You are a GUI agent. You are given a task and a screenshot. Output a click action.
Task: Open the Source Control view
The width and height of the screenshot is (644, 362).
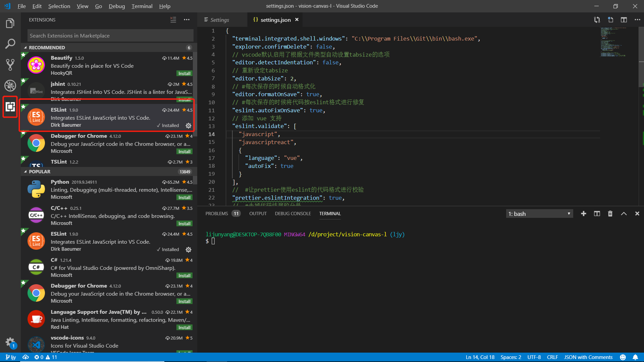point(10,65)
